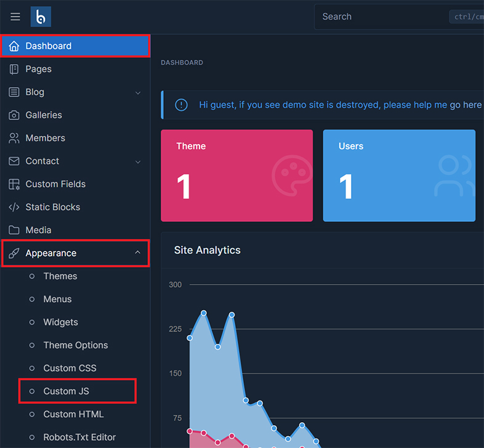The image size is (484, 448).
Task: Click the Static Blocks code icon
Action: click(x=14, y=207)
